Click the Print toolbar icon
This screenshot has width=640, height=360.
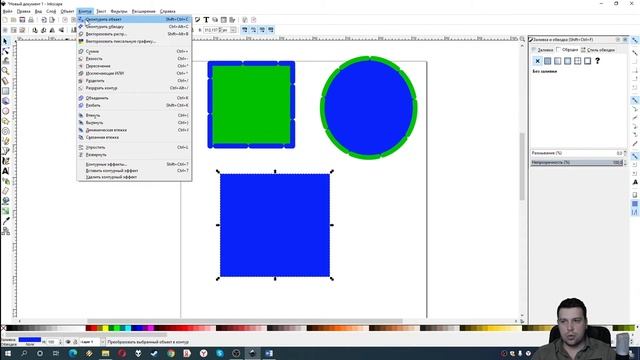coord(31,20)
